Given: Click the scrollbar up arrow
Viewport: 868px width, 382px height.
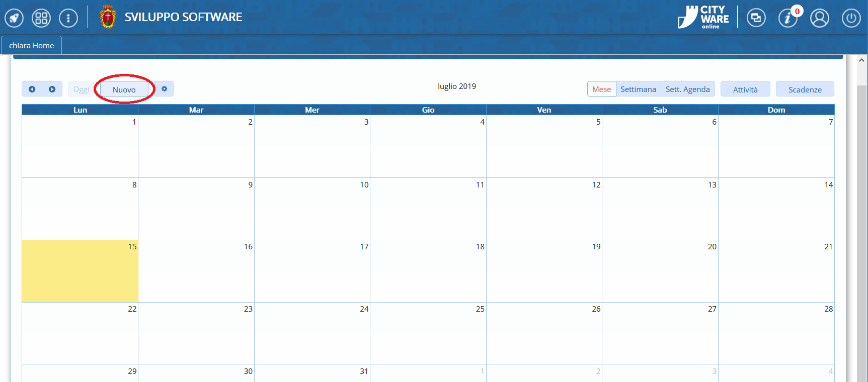Looking at the screenshot, I should (861, 60).
